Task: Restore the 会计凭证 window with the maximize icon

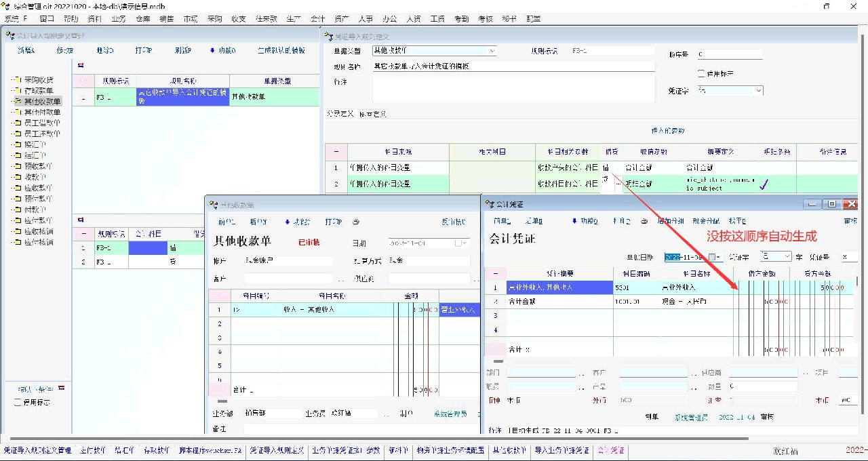Action: tap(831, 204)
